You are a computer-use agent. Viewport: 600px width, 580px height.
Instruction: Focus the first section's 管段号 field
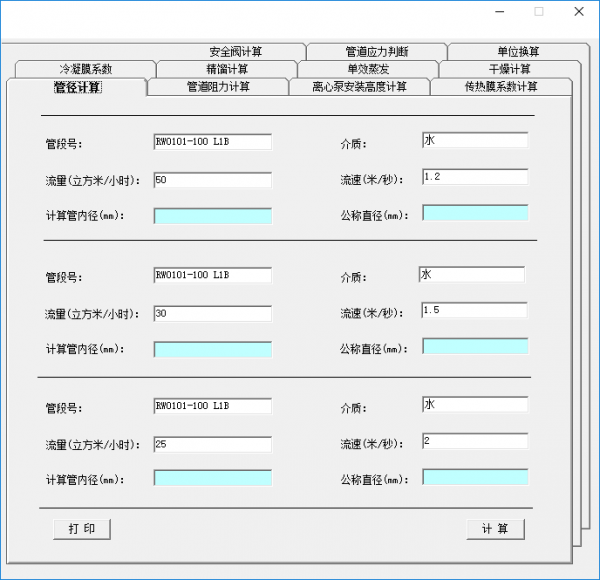pos(213,142)
